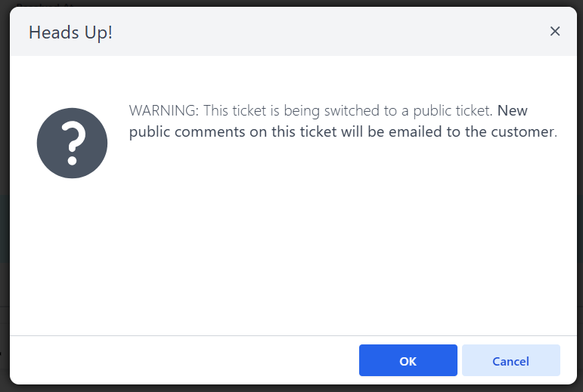Click the divider line above the buttons

[293, 335]
